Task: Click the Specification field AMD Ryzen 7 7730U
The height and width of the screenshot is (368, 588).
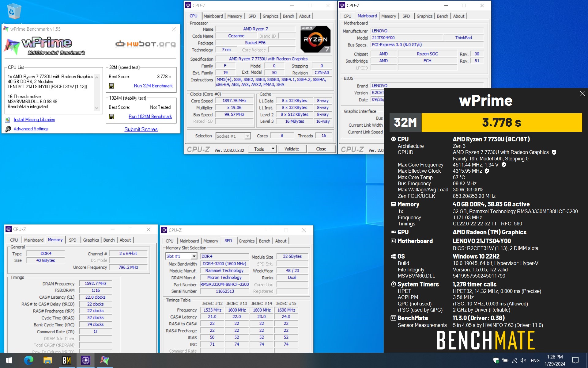Action: click(x=273, y=59)
